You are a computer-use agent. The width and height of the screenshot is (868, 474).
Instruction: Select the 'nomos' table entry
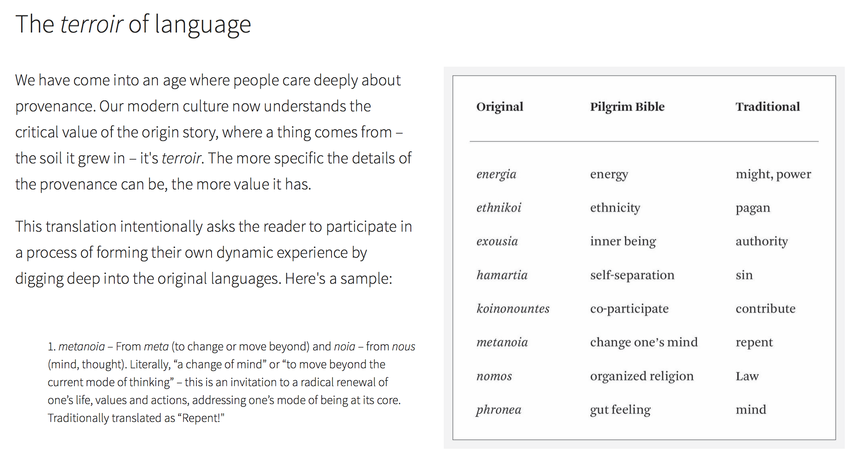pos(494,376)
